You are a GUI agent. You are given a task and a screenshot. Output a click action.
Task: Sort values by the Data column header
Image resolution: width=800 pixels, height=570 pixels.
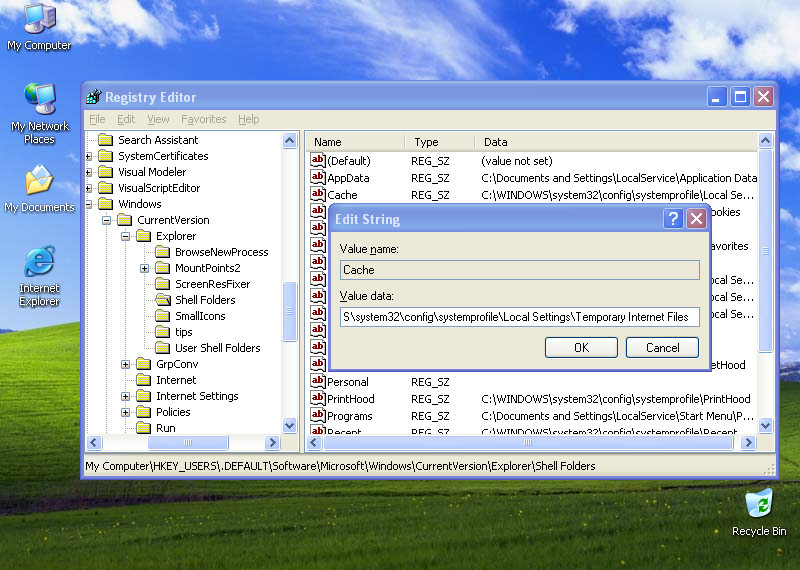click(616, 142)
